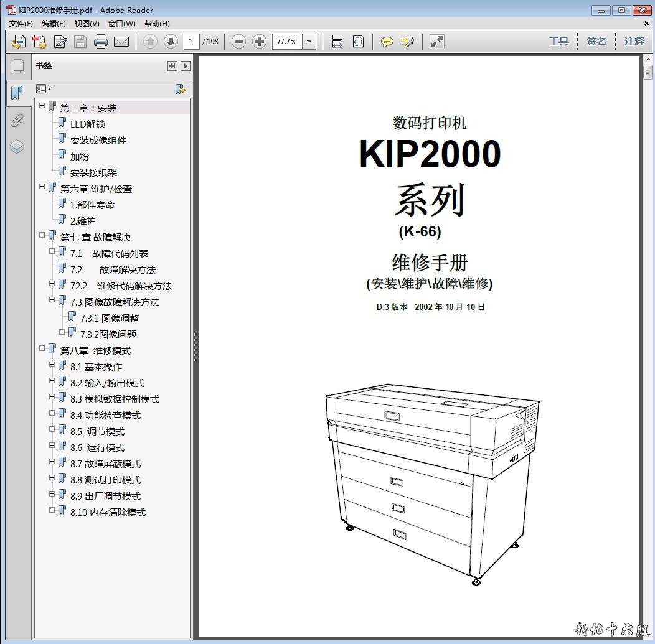The width and height of the screenshot is (655, 644).
Task: Click the edit/sign document toolbar icon
Action: point(60,42)
